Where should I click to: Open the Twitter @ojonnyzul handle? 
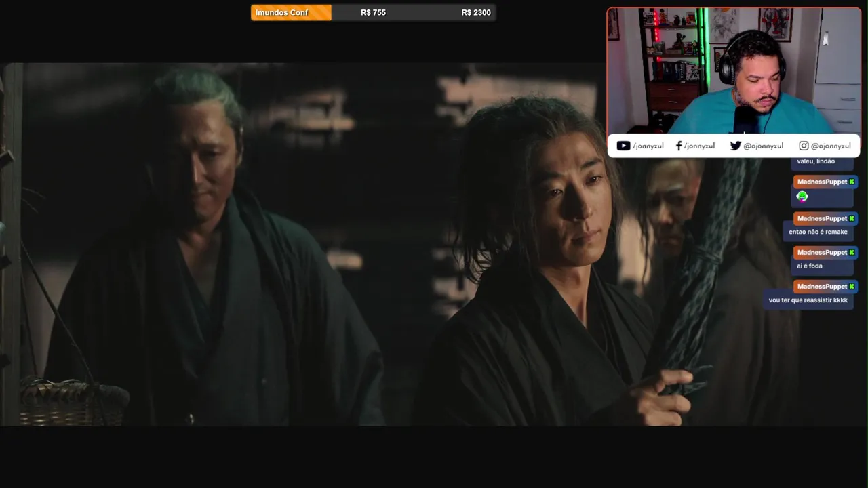click(763, 146)
